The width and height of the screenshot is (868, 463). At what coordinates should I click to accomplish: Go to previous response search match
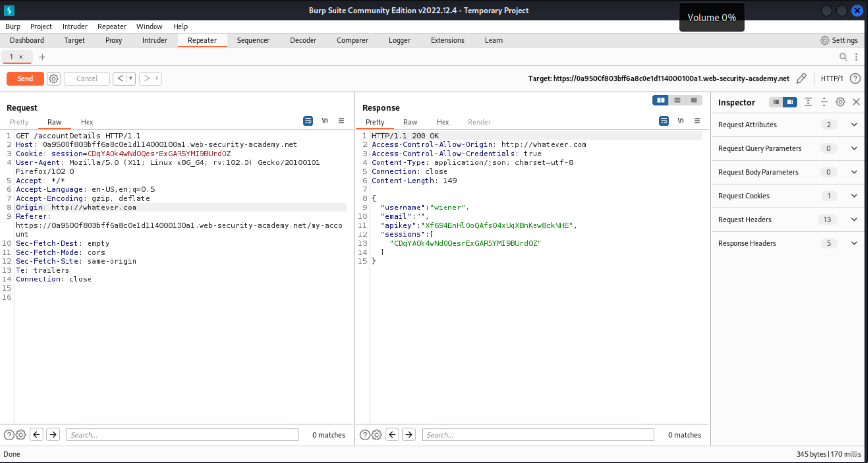tap(392, 435)
